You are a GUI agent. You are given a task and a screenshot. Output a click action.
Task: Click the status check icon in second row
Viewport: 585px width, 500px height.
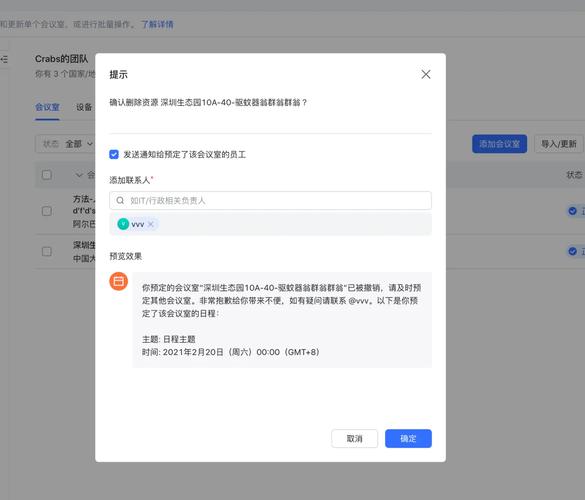coord(572,251)
